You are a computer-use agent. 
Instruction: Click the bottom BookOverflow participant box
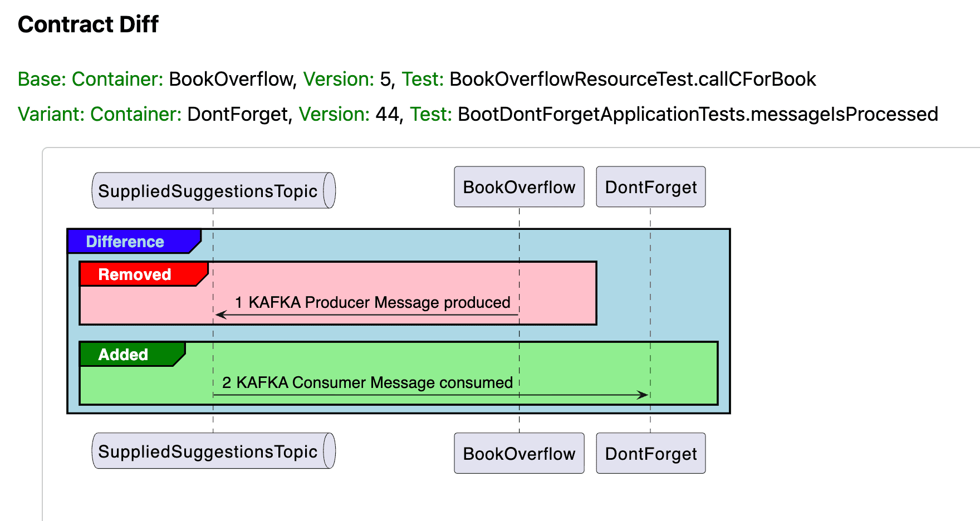coord(518,454)
